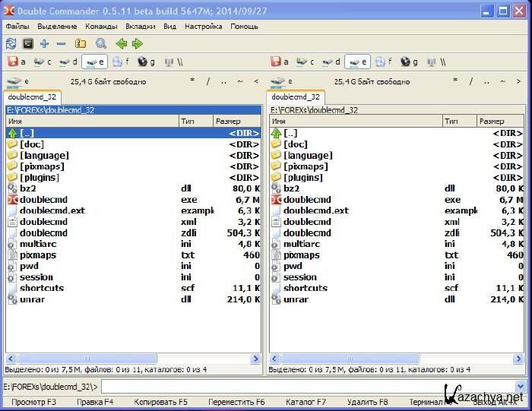This screenshot has height=411, width=532.
Task: Click the blue minus unselect-group icon
Action: 61,44
